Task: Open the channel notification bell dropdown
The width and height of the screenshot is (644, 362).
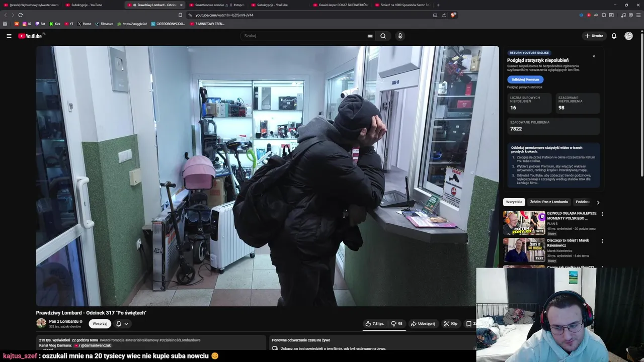Action: [x=122, y=324]
